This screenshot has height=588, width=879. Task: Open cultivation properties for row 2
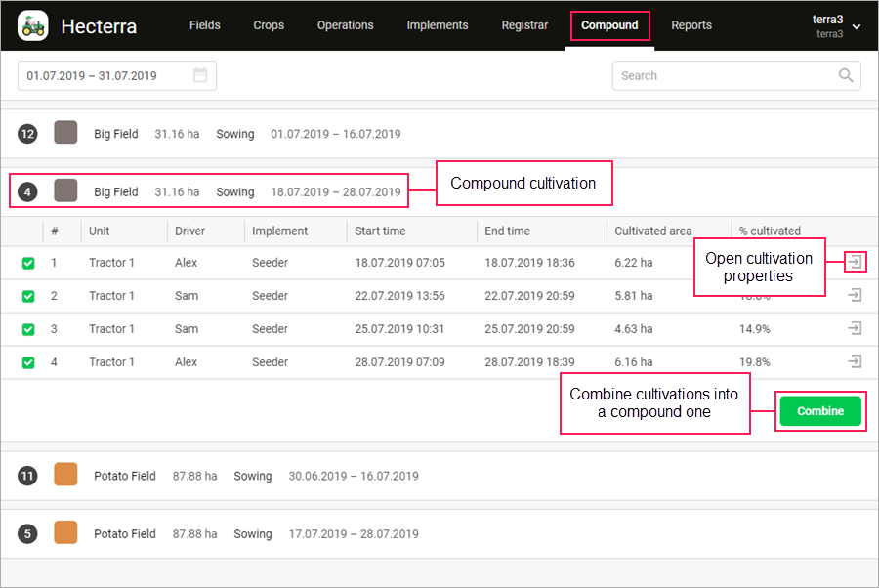[x=855, y=295]
